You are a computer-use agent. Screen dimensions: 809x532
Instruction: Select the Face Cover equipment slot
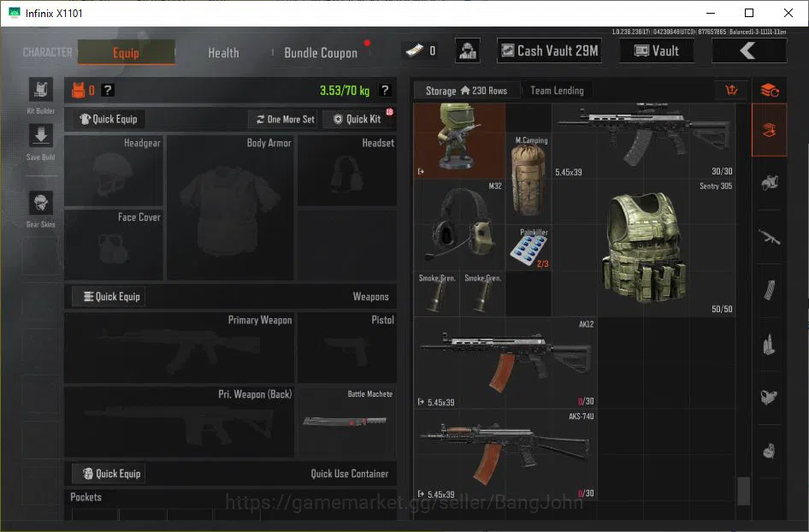[x=114, y=245]
